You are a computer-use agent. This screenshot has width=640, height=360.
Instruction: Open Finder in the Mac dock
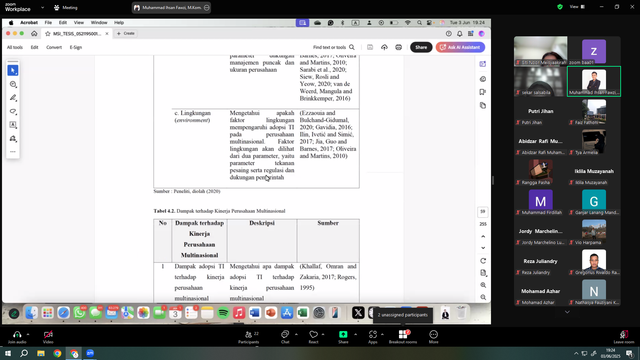coord(31,313)
